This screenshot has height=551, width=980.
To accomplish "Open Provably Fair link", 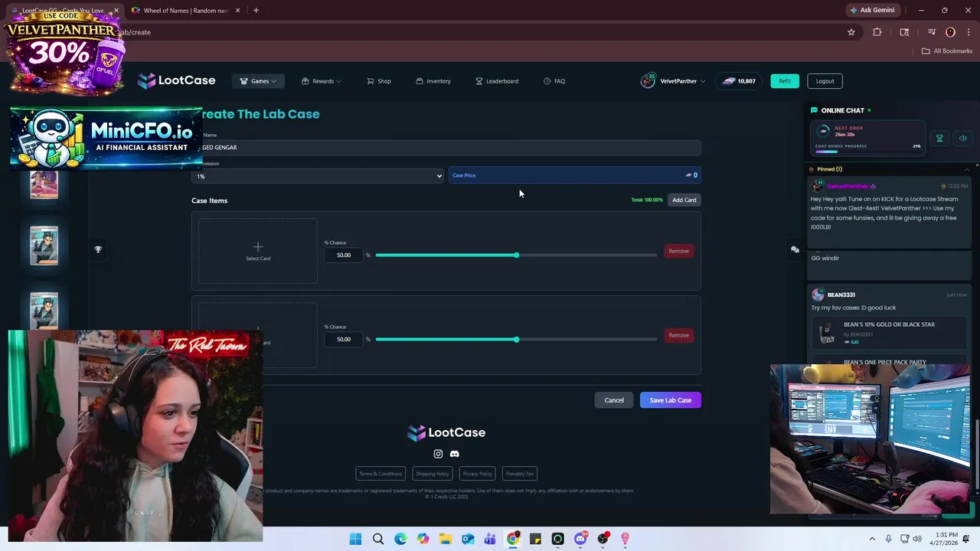I will (x=520, y=474).
